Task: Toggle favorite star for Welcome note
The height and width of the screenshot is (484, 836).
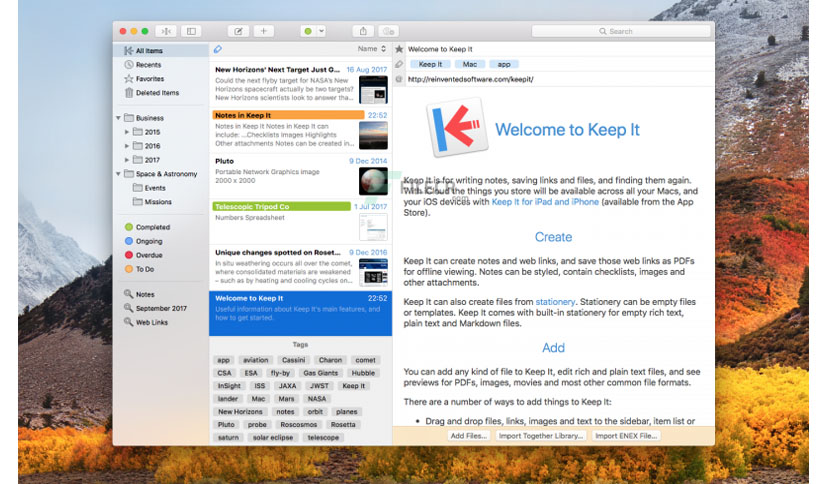Action: pyautogui.click(x=399, y=49)
